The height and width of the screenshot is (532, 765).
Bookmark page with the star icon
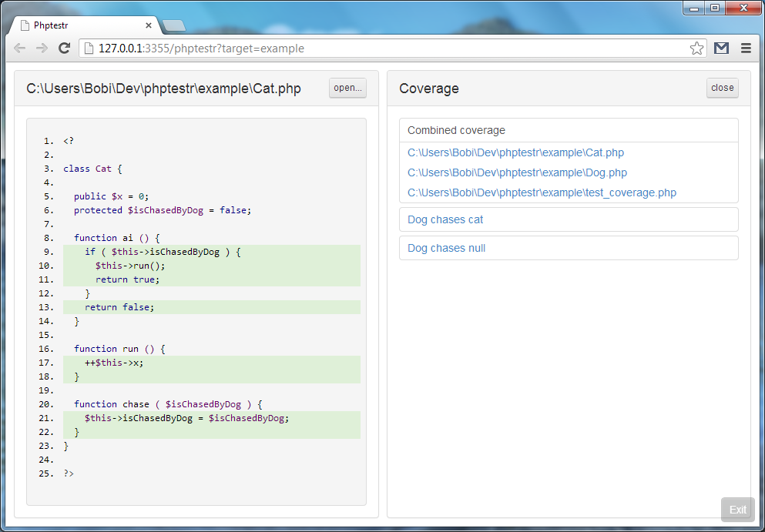coord(696,49)
